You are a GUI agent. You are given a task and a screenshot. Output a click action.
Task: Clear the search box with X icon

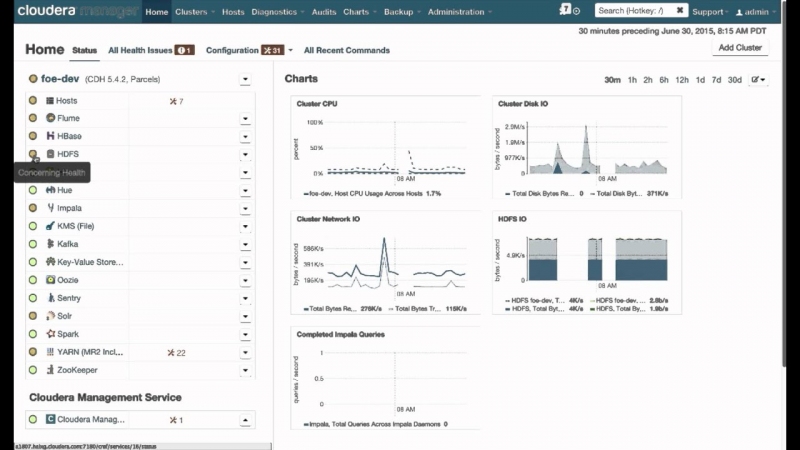coord(680,10)
